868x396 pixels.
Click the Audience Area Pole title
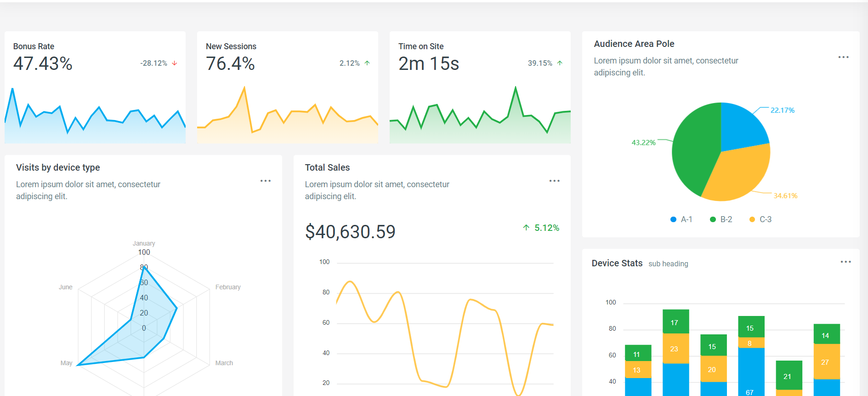click(634, 44)
